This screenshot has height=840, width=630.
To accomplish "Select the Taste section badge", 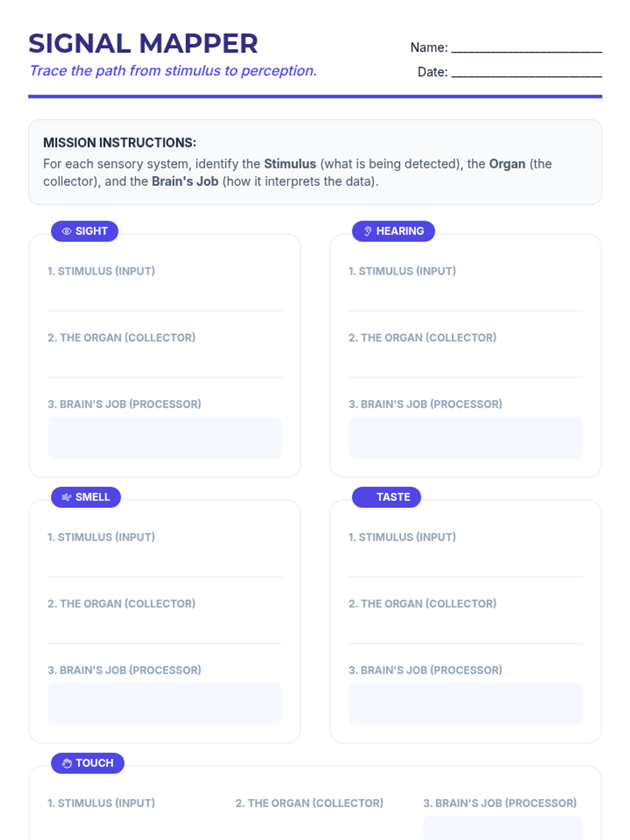I will tap(386, 497).
